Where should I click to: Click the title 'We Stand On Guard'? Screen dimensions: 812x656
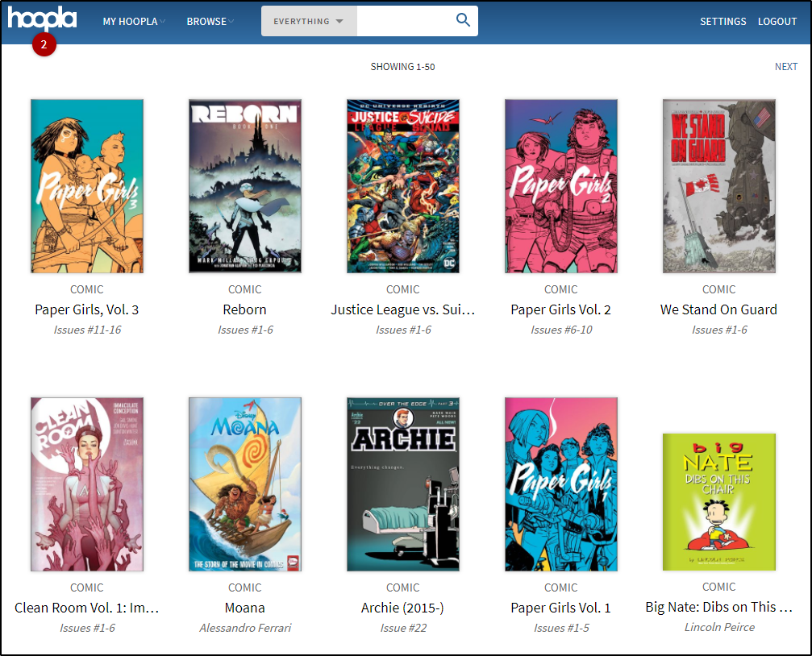click(x=718, y=309)
